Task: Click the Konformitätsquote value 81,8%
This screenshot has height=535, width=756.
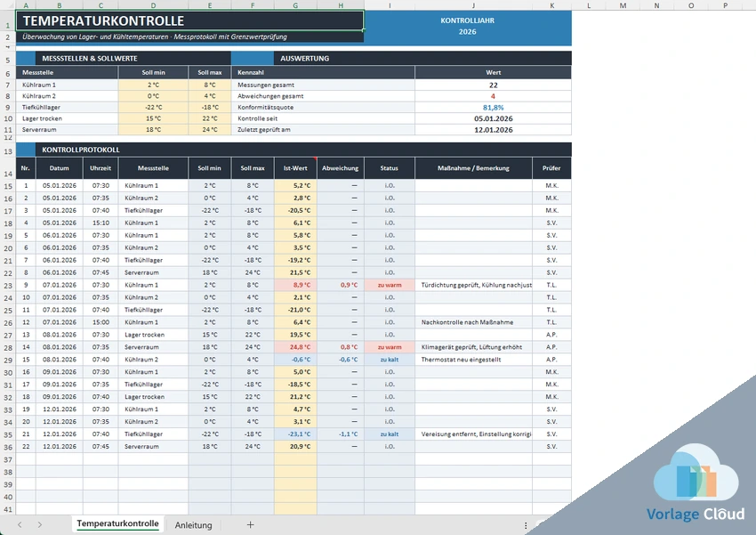Action: tap(494, 108)
